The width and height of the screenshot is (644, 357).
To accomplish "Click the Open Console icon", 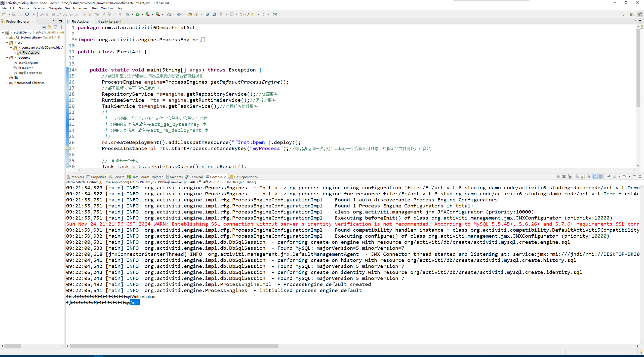I will [x=624, y=176].
